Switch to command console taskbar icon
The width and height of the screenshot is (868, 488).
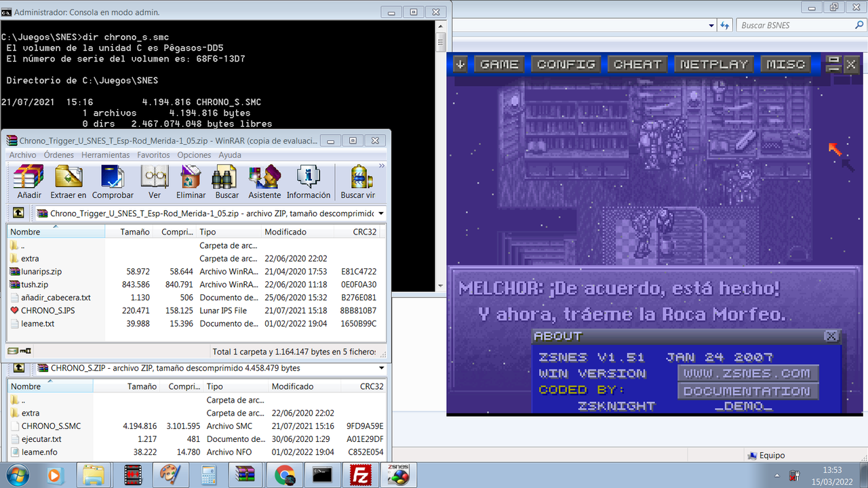[x=321, y=476]
